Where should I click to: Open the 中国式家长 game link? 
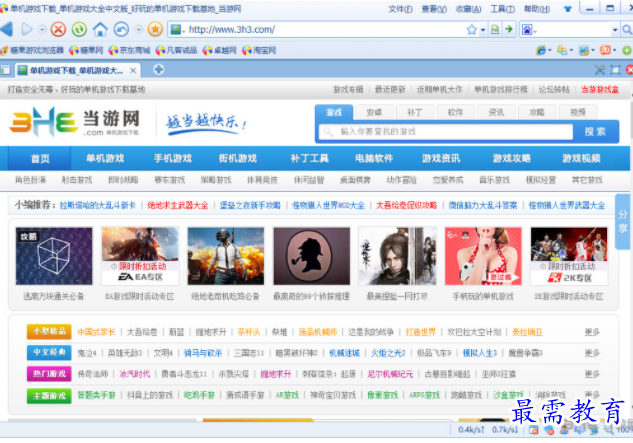coord(96,332)
